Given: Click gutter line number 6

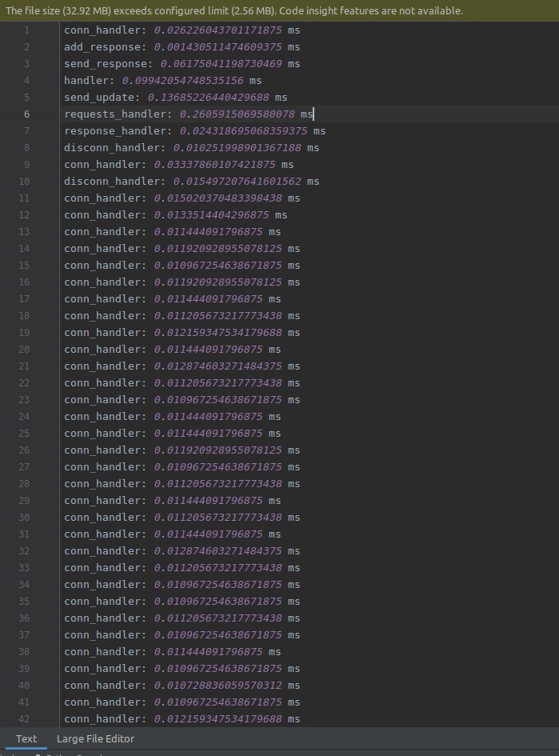Looking at the screenshot, I should (27, 114).
